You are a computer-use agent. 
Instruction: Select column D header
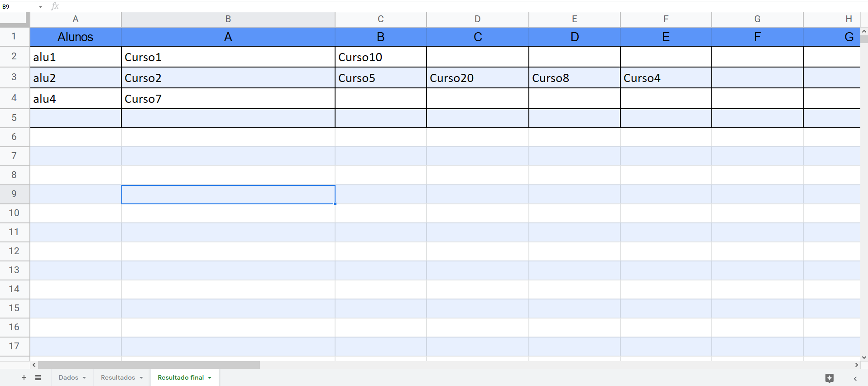[x=477, y=19]
